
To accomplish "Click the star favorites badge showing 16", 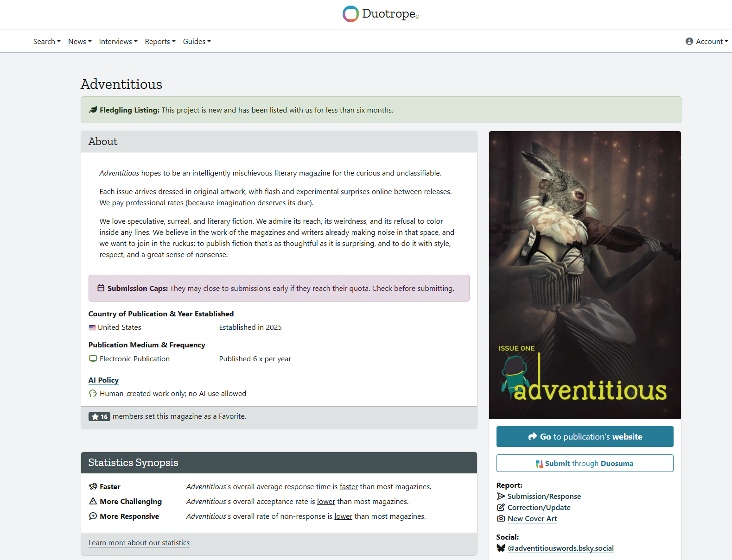I will 99,416.
